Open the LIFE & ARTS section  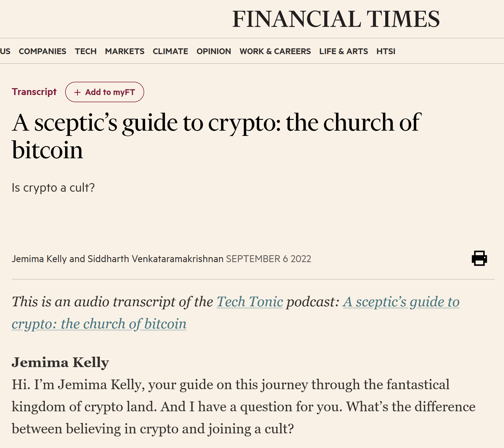(343, 51)
